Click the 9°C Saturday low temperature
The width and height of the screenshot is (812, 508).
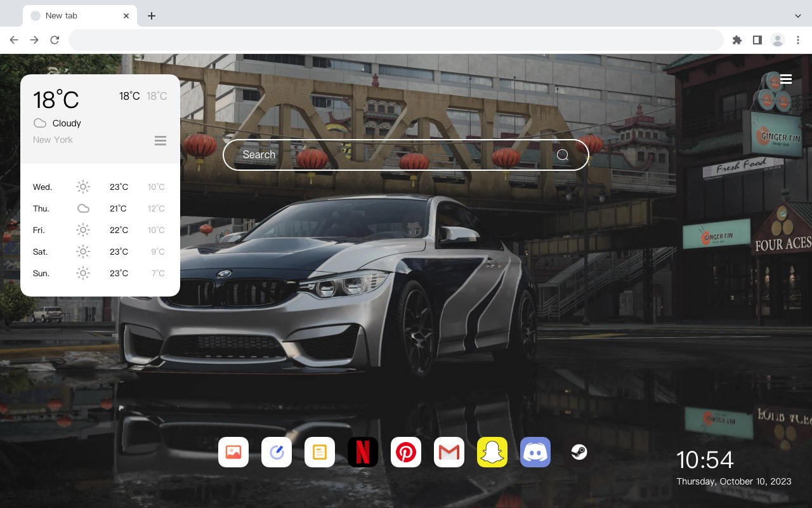[158, 251]
